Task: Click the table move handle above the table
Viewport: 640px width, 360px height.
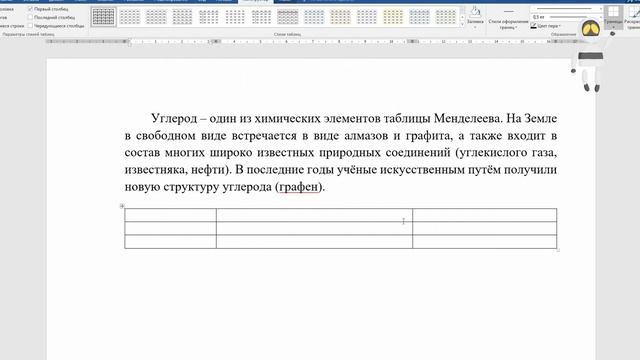Action: [122, 206]
